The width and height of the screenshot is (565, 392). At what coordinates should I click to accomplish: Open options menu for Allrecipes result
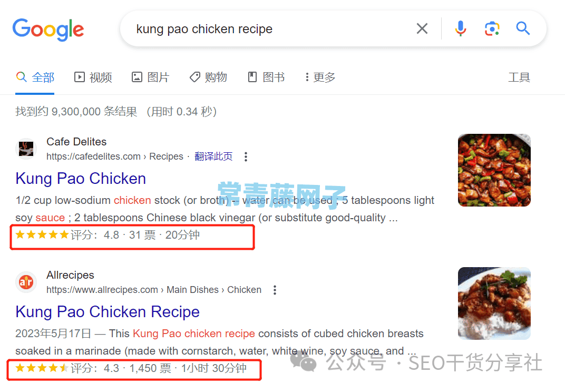[275, 290]
